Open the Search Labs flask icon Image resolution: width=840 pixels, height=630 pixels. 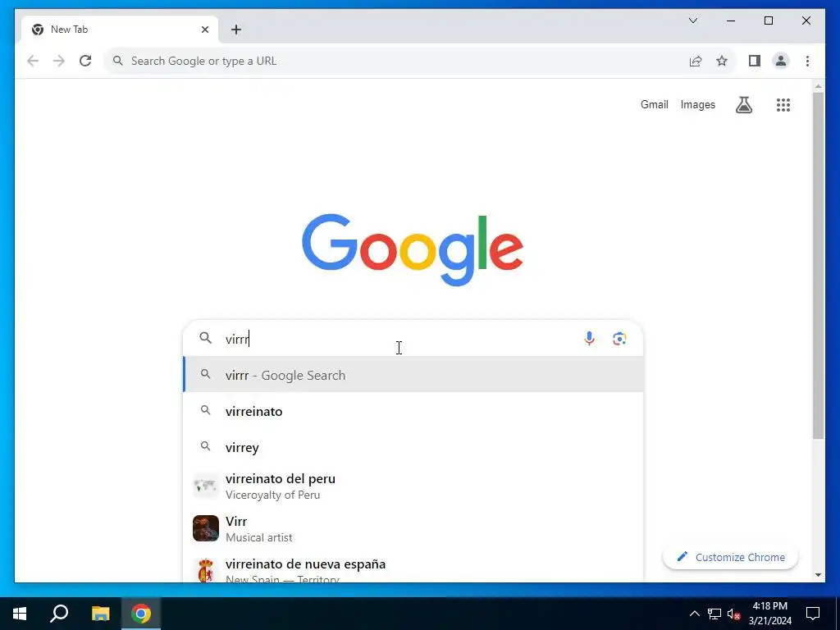coord(743,105)
